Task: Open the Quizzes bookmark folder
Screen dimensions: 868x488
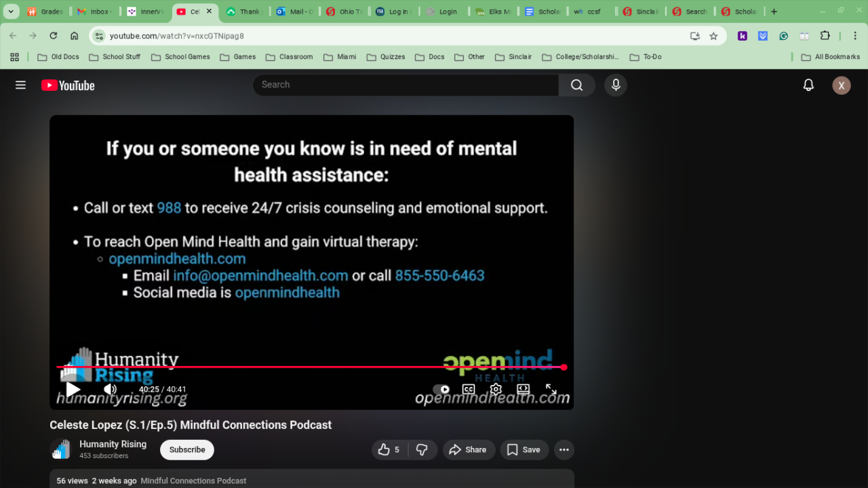Action: [386, 57]
